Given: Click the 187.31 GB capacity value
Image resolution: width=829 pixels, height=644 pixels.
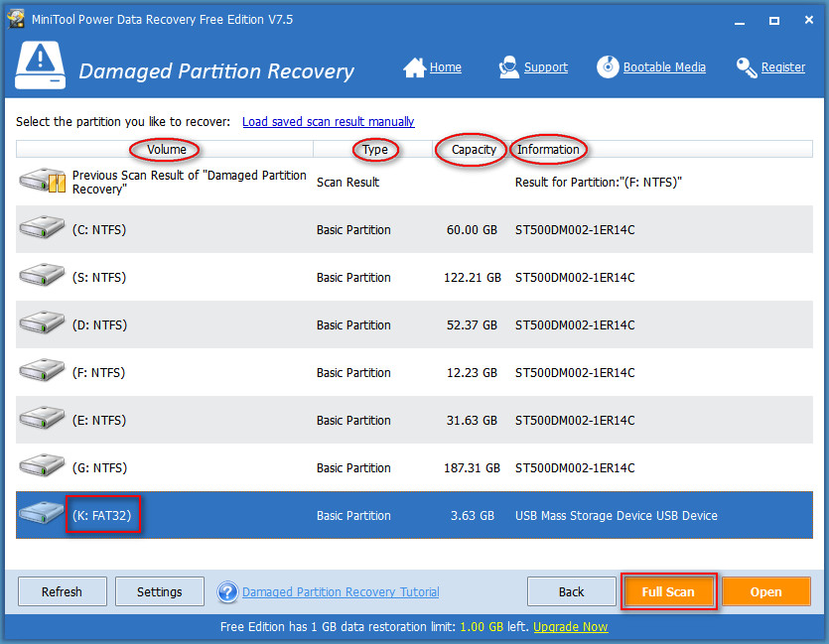Looking at the screenshot, I should coord(472,467).
